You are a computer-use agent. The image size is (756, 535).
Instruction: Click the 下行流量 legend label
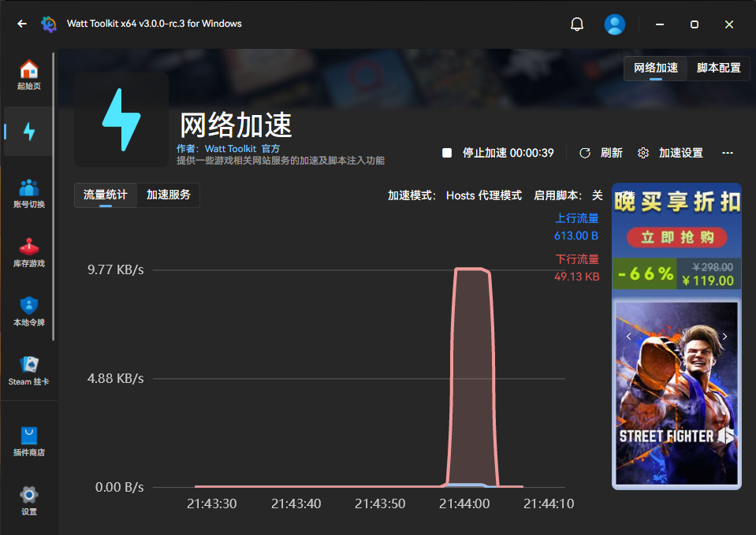576,259
